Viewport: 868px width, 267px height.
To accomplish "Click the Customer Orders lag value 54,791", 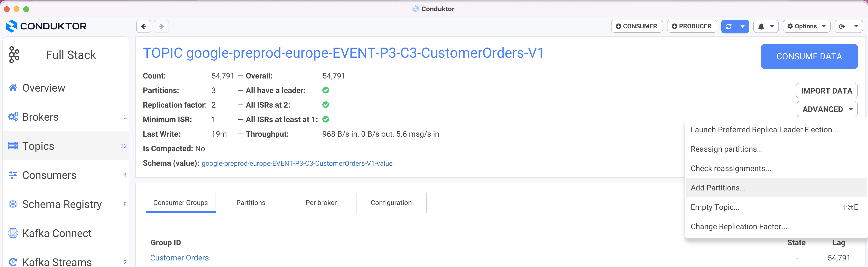I will pos(839,258).
